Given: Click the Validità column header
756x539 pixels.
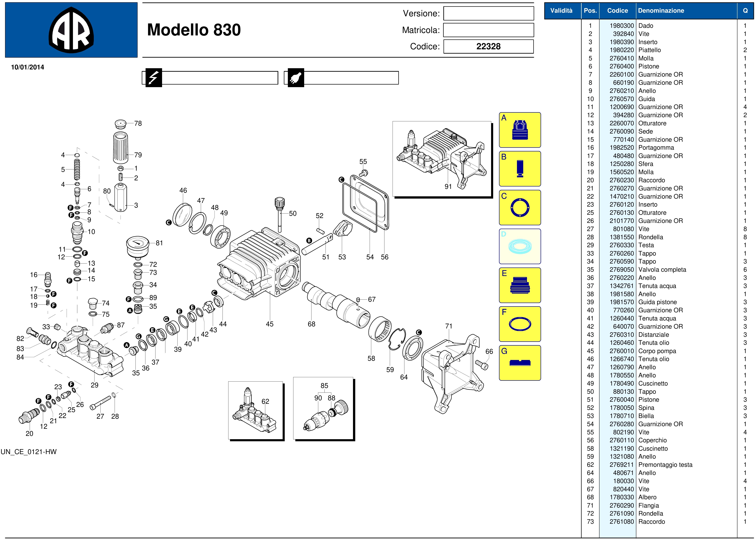Looking at the screenshot, I should 561,11.
